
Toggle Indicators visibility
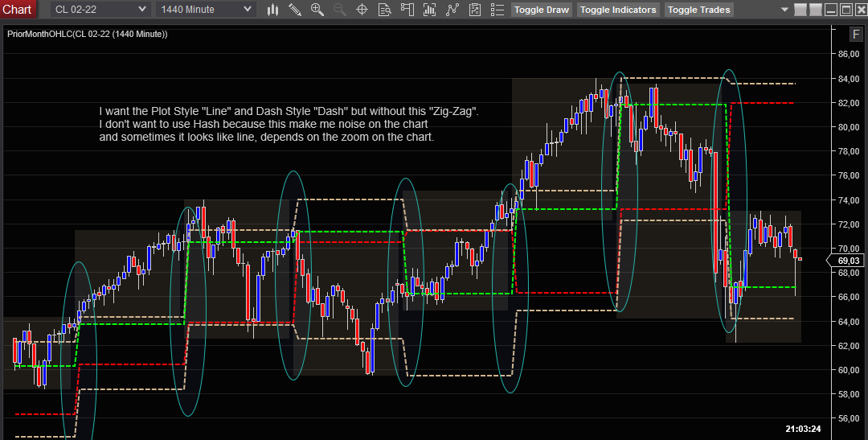coord(618,10)
